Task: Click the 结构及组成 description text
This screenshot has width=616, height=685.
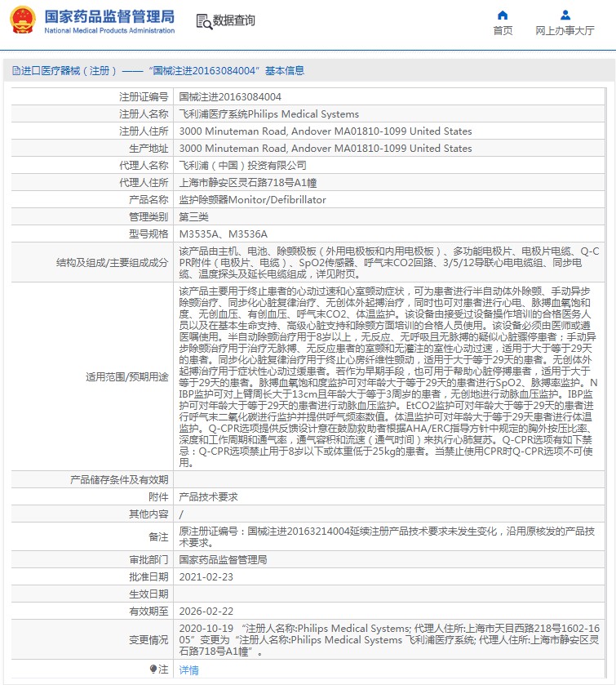Action: coord(388,263)
